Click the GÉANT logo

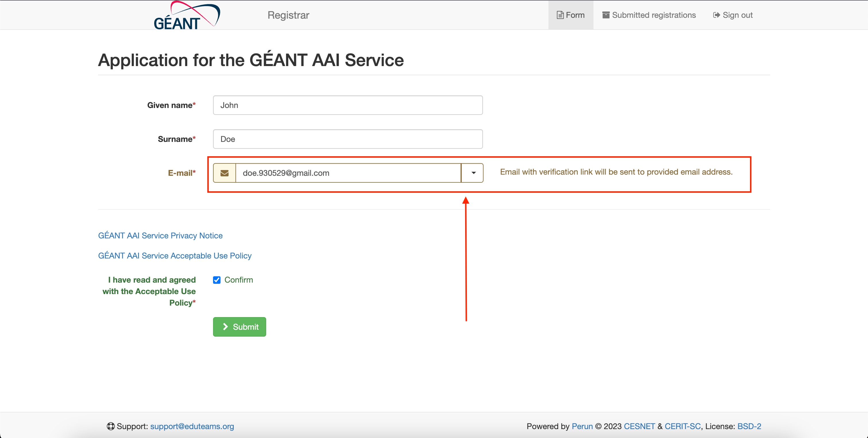pyautogui.click(x=187, y=15)
